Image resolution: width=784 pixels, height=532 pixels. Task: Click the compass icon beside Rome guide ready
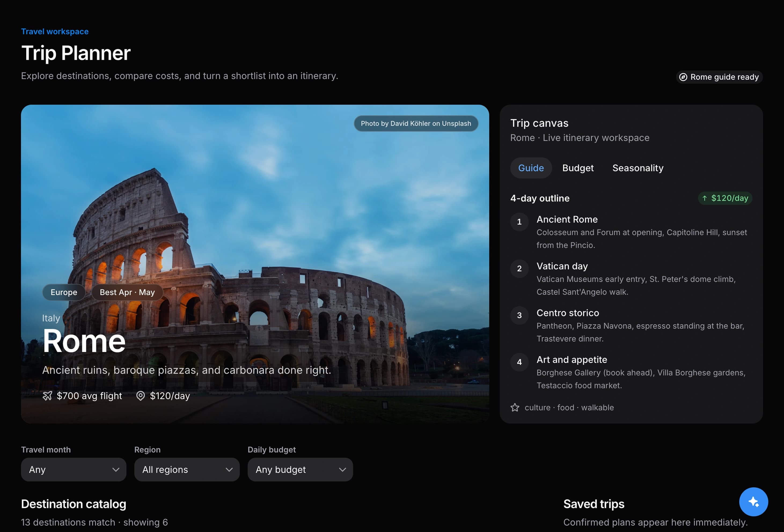pyautogui.click(x=683, y=77)
